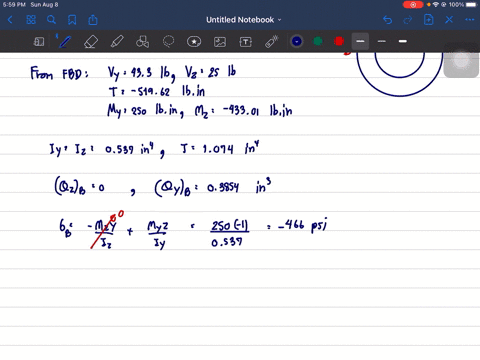Select the Laser pointer tool

(272, 42)
